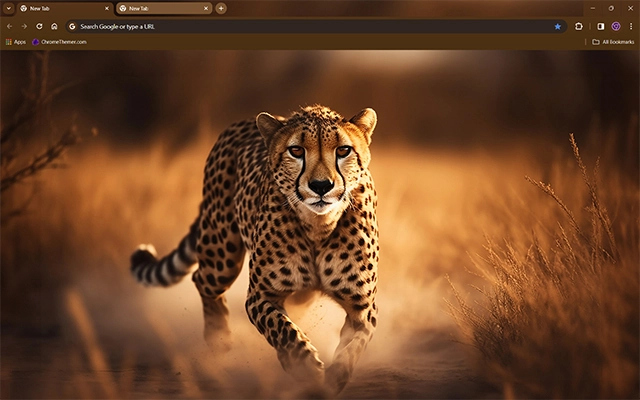The width and height of the screenshot is (640, 400).
Task: Open the Apps bookmark shortcut
Action: (16, 42)
